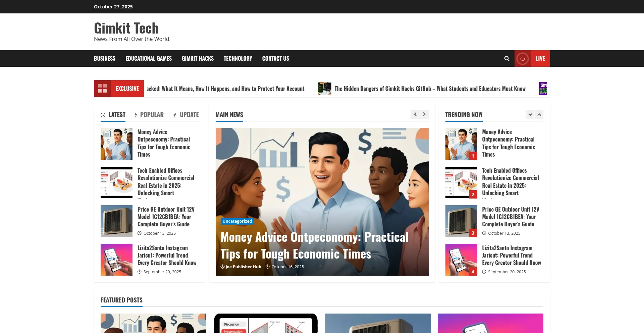The width and height of the screenshot is (644, 333).
Task: Open ticker headline about Gimkit Hacks GitHub
Action: click(430, 89)
